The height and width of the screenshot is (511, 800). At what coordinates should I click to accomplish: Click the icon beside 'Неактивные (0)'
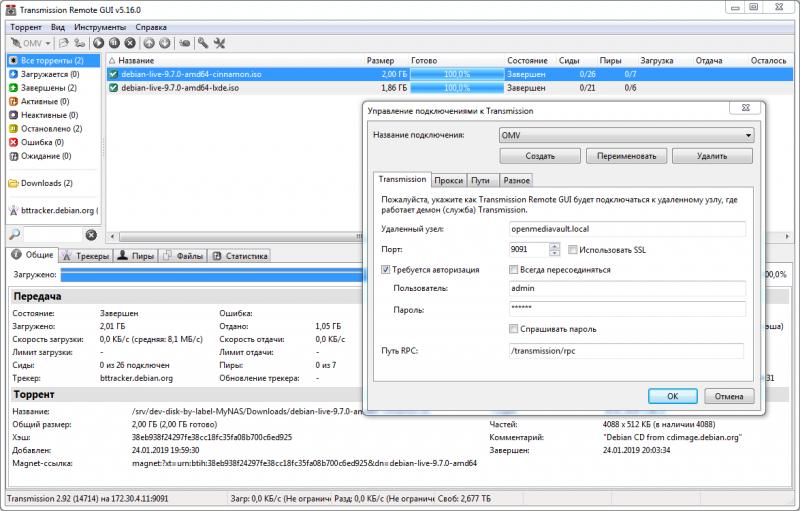[14, 115]
